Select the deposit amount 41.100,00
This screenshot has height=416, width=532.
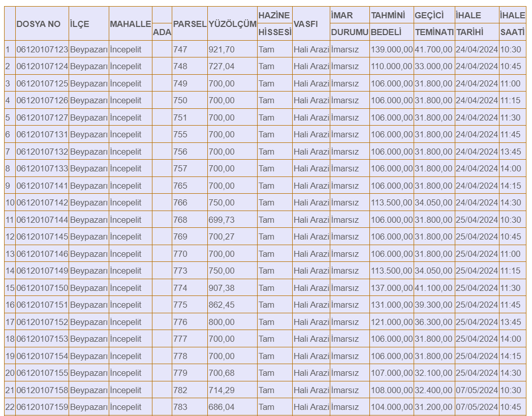pos(433,288)
